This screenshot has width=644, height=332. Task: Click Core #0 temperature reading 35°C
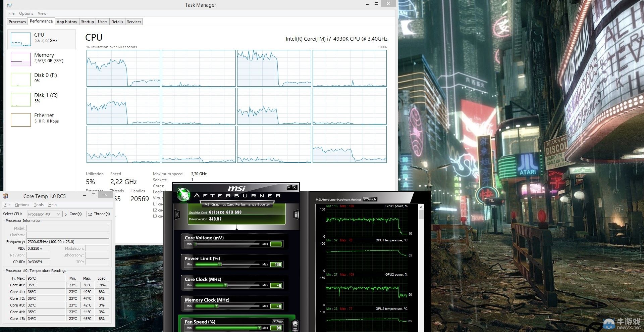click(x=46, y=285)
